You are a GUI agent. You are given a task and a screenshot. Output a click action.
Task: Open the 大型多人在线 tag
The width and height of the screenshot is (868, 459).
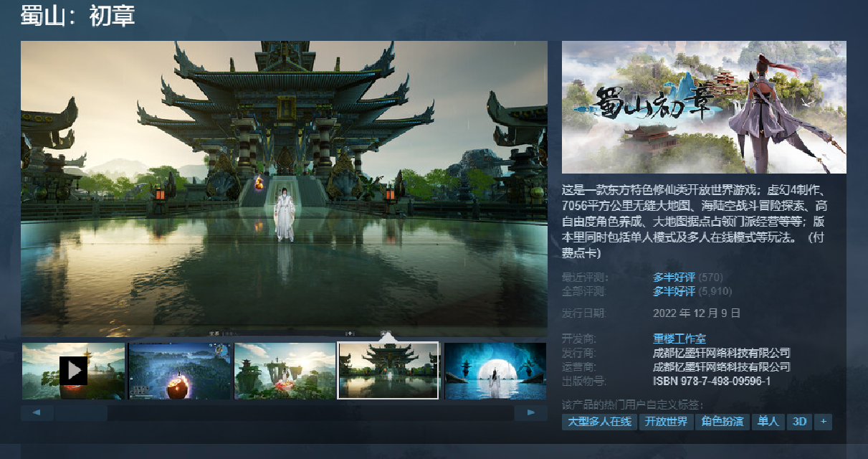tap(599, 422)
